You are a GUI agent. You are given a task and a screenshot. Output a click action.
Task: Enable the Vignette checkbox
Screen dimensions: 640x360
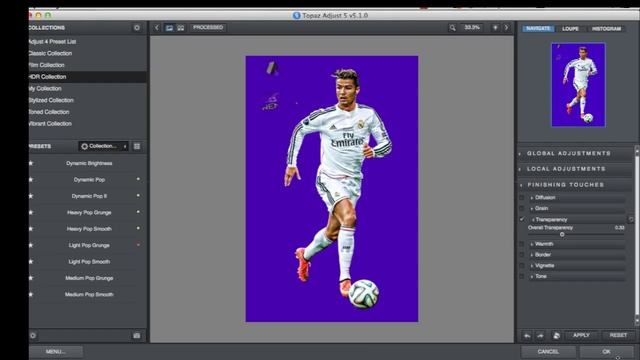(522, 266)
